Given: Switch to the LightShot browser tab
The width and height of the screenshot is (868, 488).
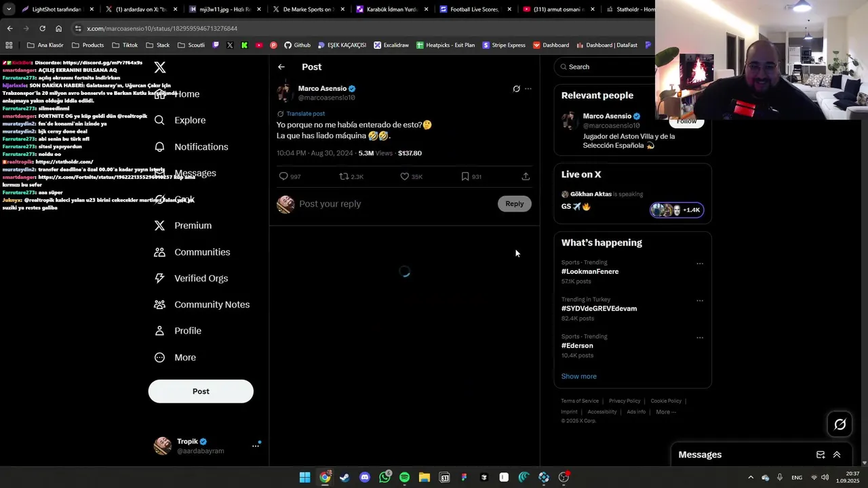Looking at the screenshot, I should [57, 9].
